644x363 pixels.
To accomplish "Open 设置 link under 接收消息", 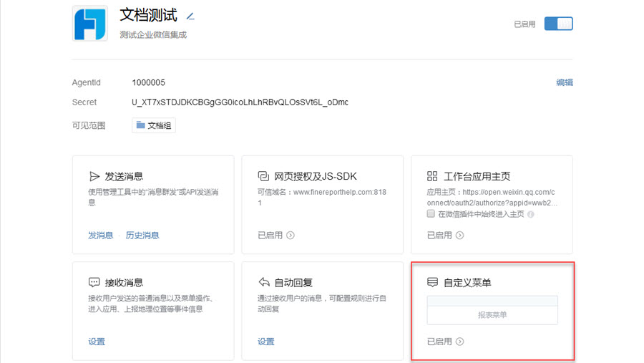I will pos(97,342).
